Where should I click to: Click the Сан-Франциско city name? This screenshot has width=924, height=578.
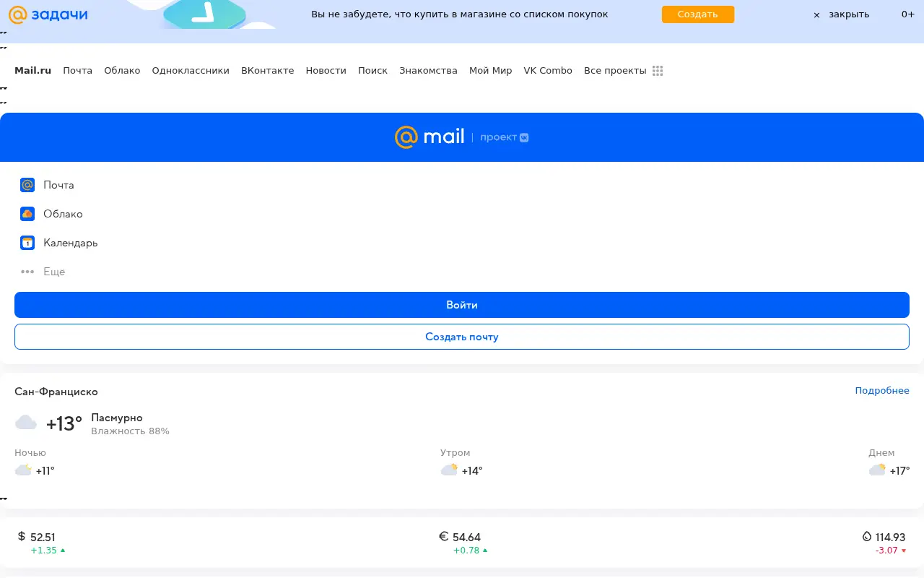(56, 392)
